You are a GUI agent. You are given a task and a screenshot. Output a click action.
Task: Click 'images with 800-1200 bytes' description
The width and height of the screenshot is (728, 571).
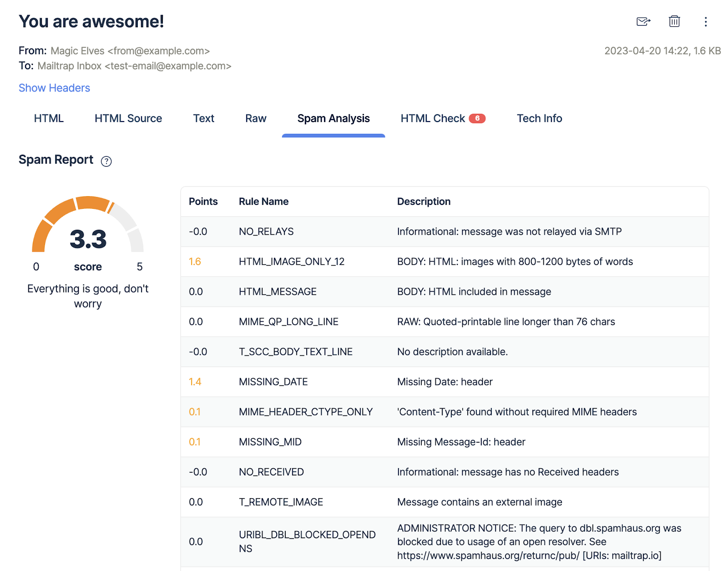[x=515, y=262]
